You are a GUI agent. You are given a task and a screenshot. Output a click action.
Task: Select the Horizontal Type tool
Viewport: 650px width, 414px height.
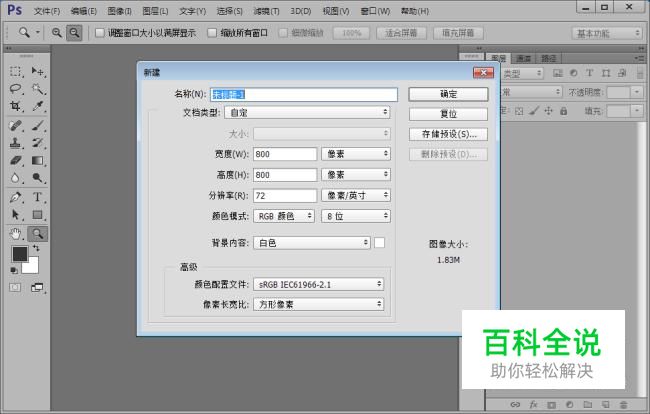pyautogui.click(x=38, y=197)
